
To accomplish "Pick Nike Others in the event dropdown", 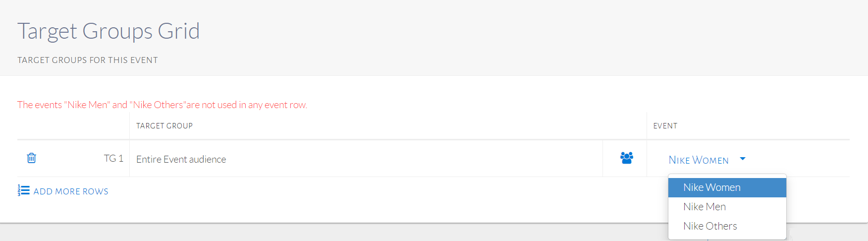I will click(x=709, y=226).
